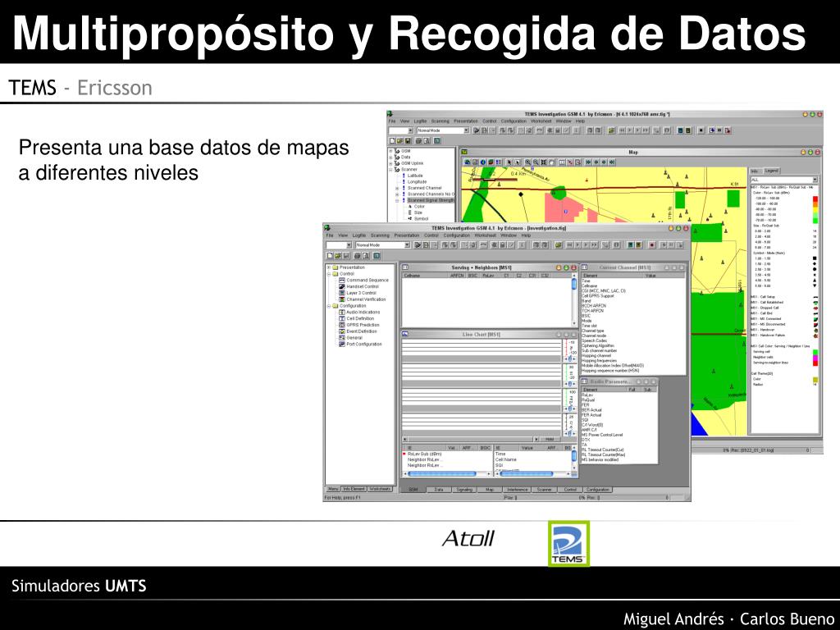Click black Stop square in back window toolbar

[701, 130]
